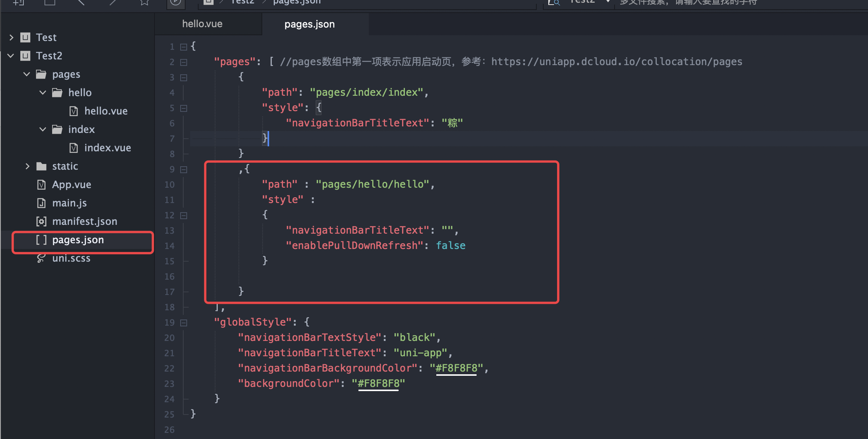Click the "navigationBarBackgroundColor" key
Viewport: 868px width, 439px height.
click(x=327, y=368)
